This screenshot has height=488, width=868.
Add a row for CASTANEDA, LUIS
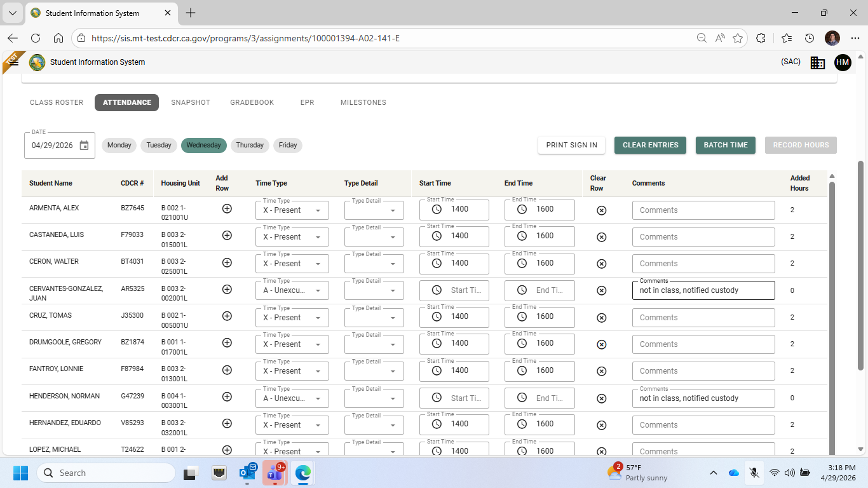[x=227, y=235]
